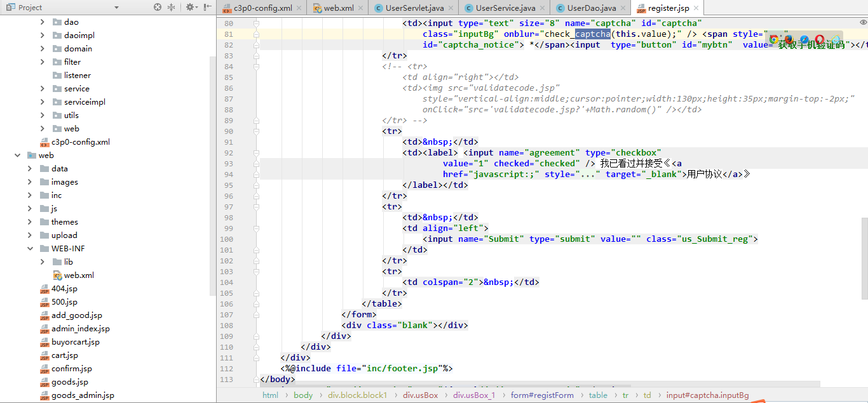Expand the images folder
The width and height of the screenshot is (868, 403).
click(x=30, y=182)
